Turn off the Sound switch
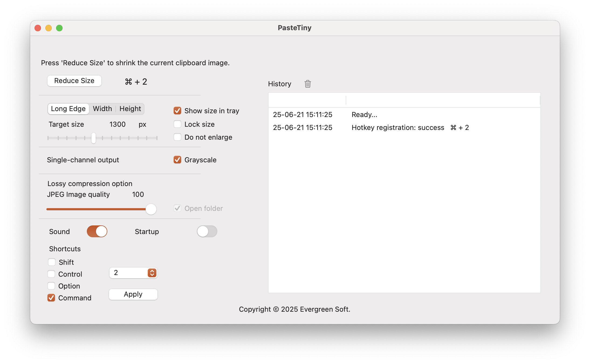Screen dimensions: 590x364 (x=97, y=231)
